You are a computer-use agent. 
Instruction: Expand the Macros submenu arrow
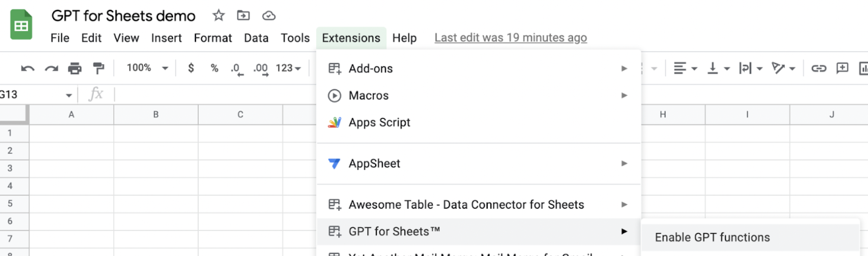pos(624,95)
